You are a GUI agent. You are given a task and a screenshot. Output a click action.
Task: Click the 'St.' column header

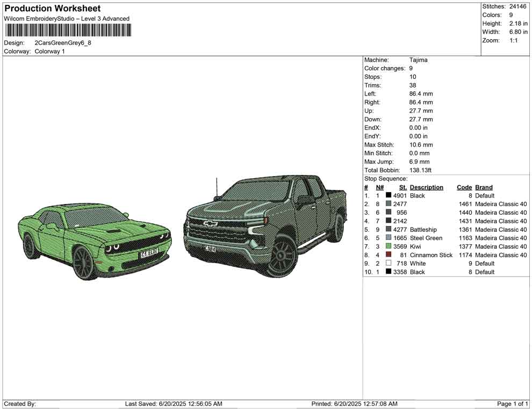pos(402,187)
